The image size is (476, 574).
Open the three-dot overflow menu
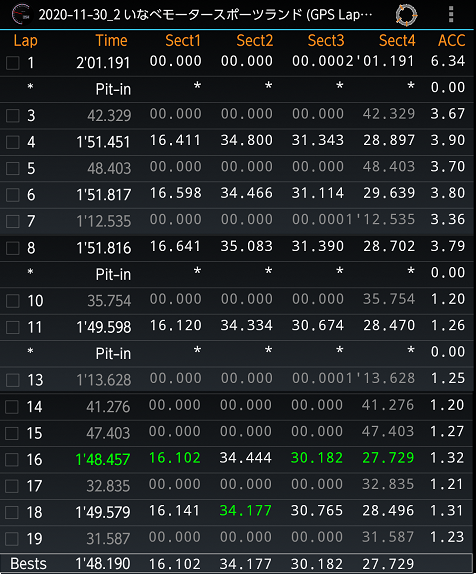[451, 15]
